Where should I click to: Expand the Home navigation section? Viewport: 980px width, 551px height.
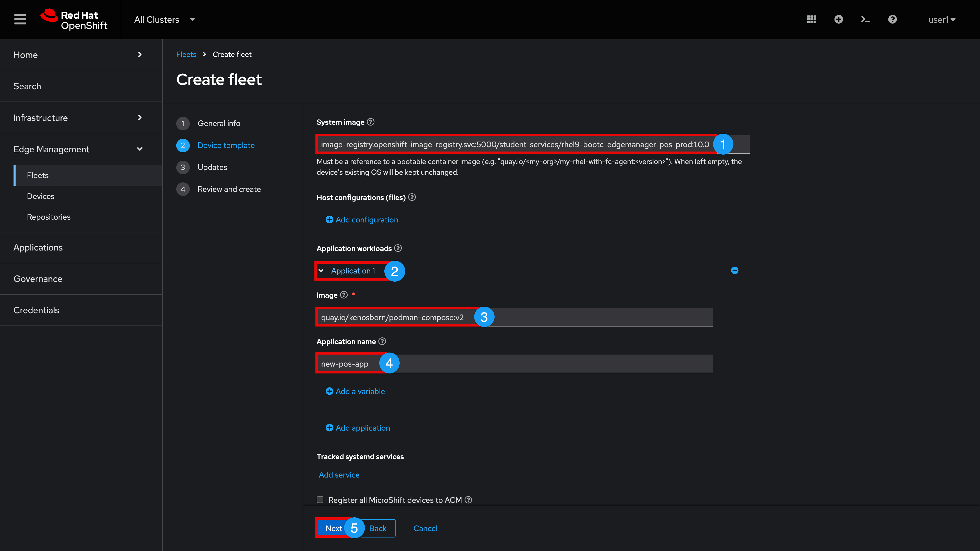pos(81,55)
